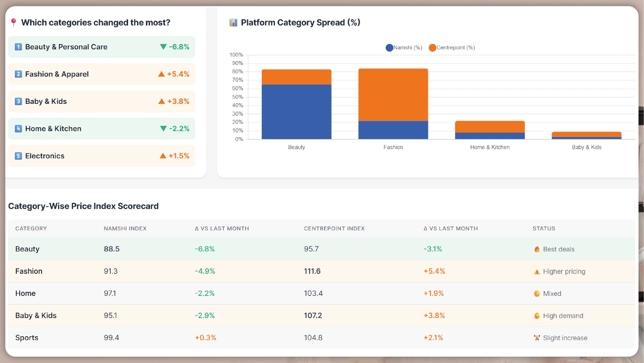
Task: Select the STATUS column header in the table
Action: click(544, 228)
